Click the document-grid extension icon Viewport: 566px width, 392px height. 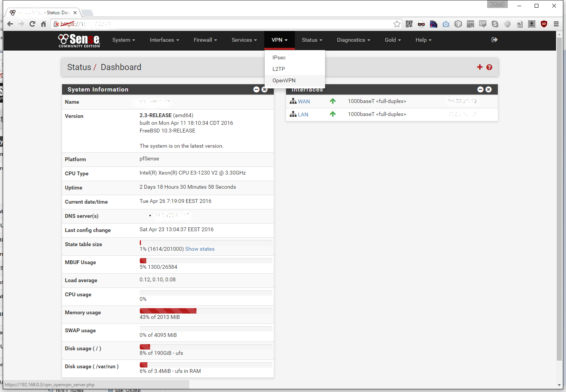(519, 24)
